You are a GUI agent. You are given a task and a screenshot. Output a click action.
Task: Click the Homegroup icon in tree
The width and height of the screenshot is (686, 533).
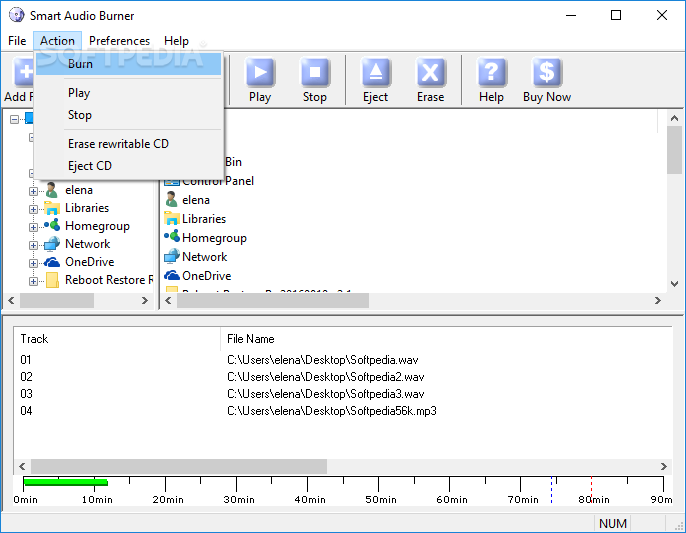tap(52, 226)
